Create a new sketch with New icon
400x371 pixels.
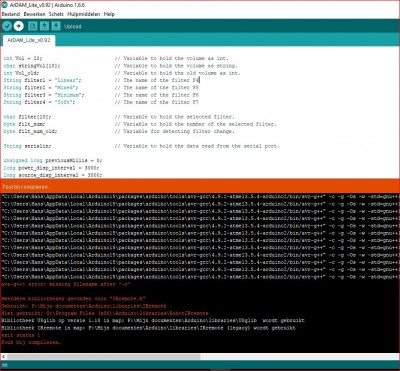33,26
